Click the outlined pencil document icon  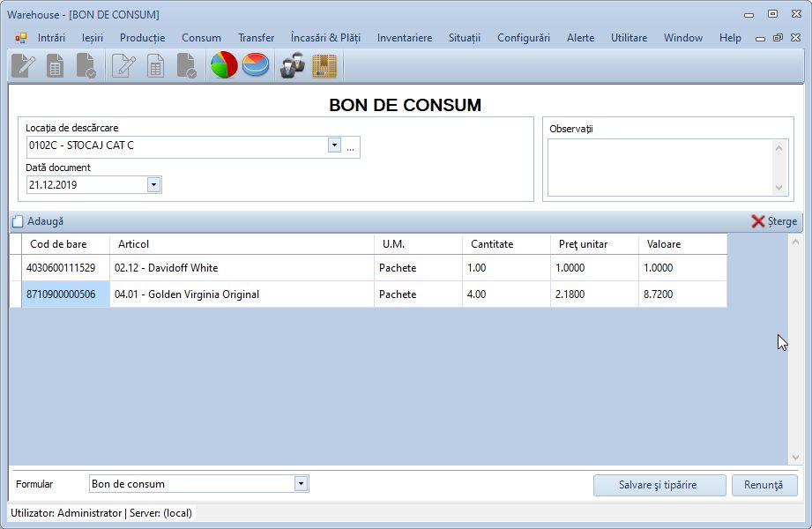[x=124, y=66]
